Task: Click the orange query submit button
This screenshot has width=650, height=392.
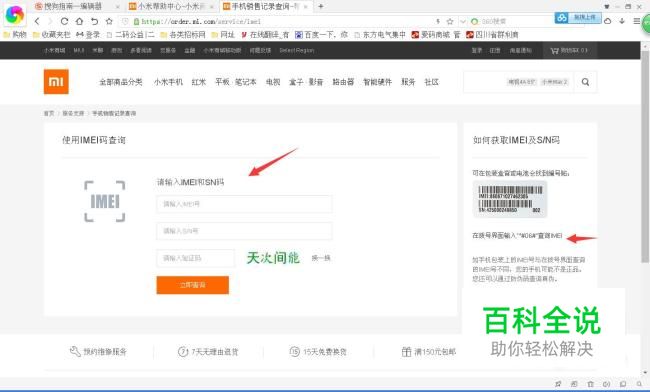Action: tap(192, 285)
